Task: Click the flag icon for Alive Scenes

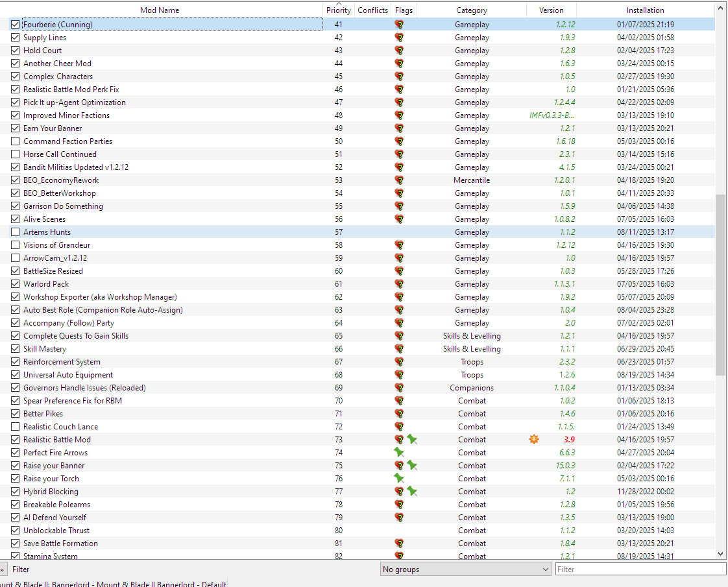Action: (399, 219)
